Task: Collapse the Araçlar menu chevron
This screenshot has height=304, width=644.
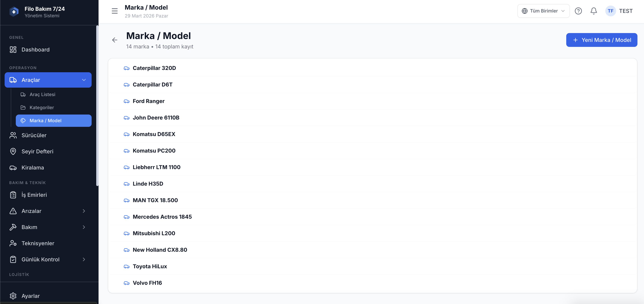Action: [x=84, y=80]
